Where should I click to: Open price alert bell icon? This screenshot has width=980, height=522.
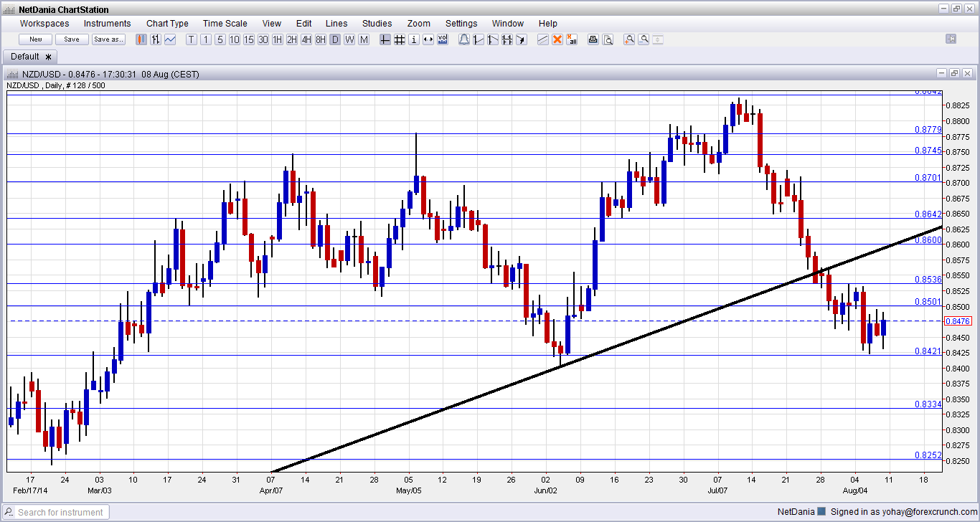[x=464, y=39]
